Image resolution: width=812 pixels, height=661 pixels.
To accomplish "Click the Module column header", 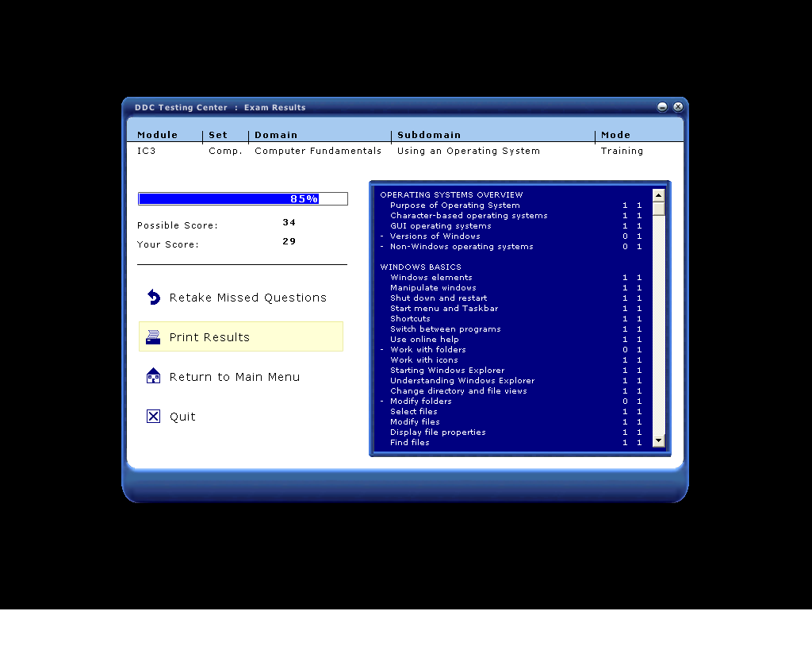I will 158,135.
